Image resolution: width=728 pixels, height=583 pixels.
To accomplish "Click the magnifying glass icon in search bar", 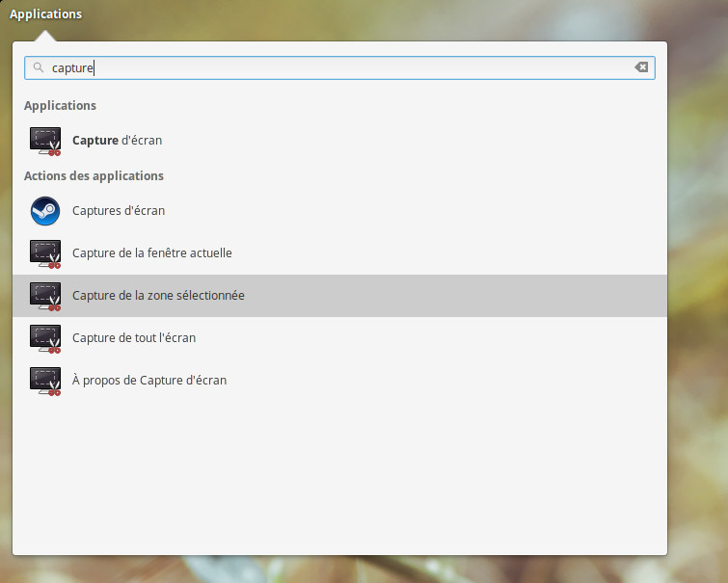I will 39,67.
